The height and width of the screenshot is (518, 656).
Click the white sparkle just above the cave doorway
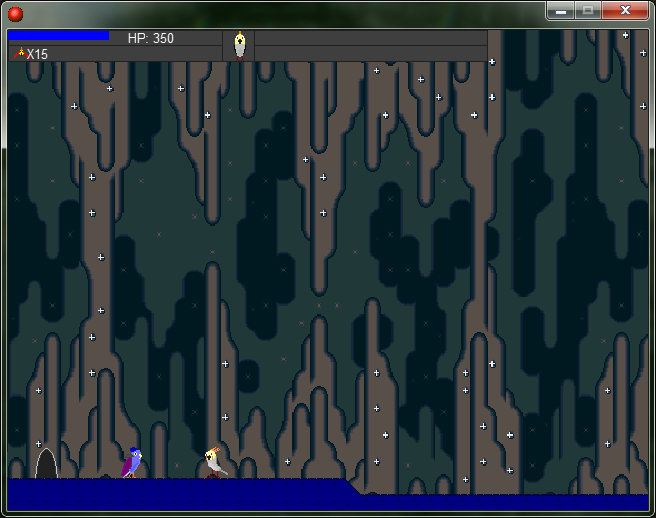(x=38, y=443)
